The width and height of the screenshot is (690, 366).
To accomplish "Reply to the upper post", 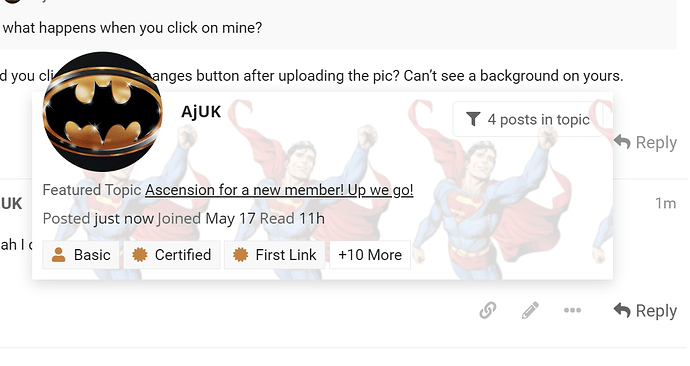I will coord(645,142).
